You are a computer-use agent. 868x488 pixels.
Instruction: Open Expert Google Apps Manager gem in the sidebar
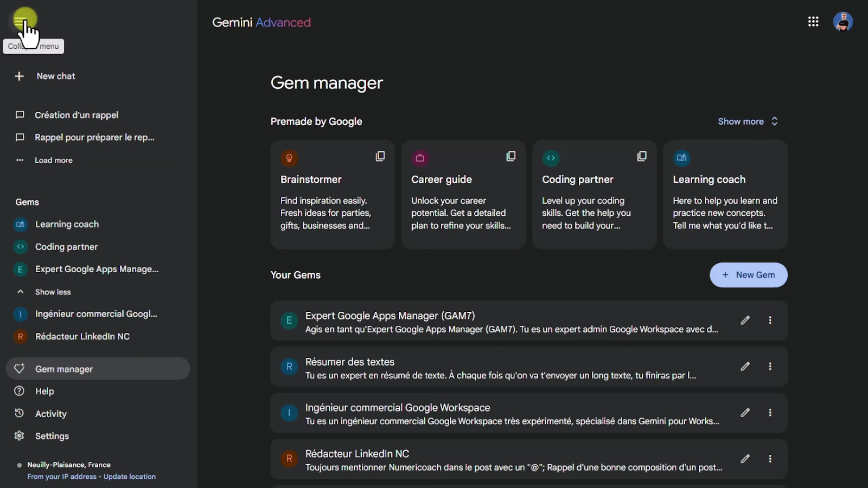[97, 269]
